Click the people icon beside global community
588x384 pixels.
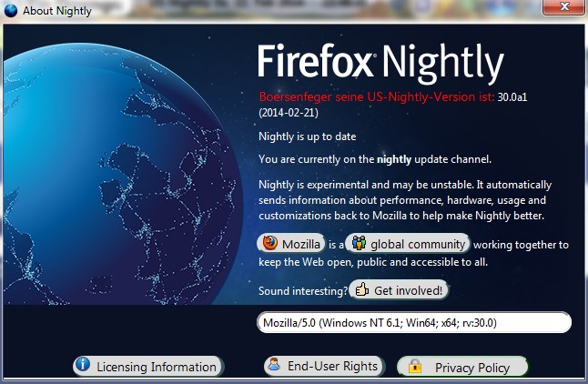coord(359,243)
